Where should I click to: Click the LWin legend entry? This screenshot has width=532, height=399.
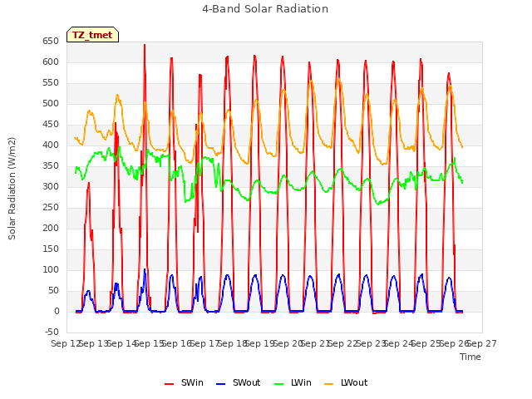pos(293,382)
